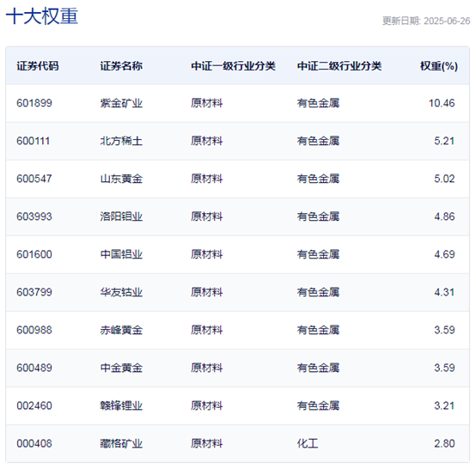Select stock name 赣锋锂业

(121, 405)
